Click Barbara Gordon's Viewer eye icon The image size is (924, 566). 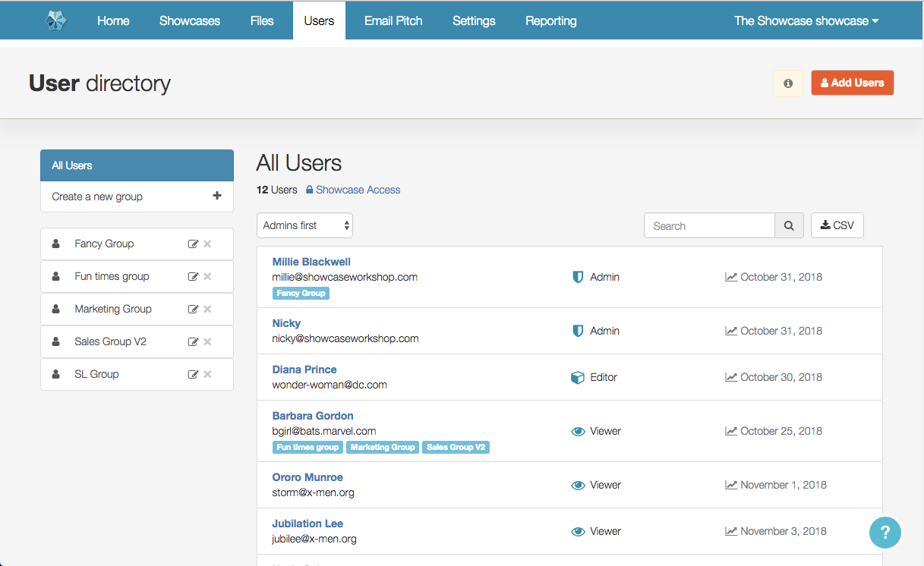click(578, 431)
